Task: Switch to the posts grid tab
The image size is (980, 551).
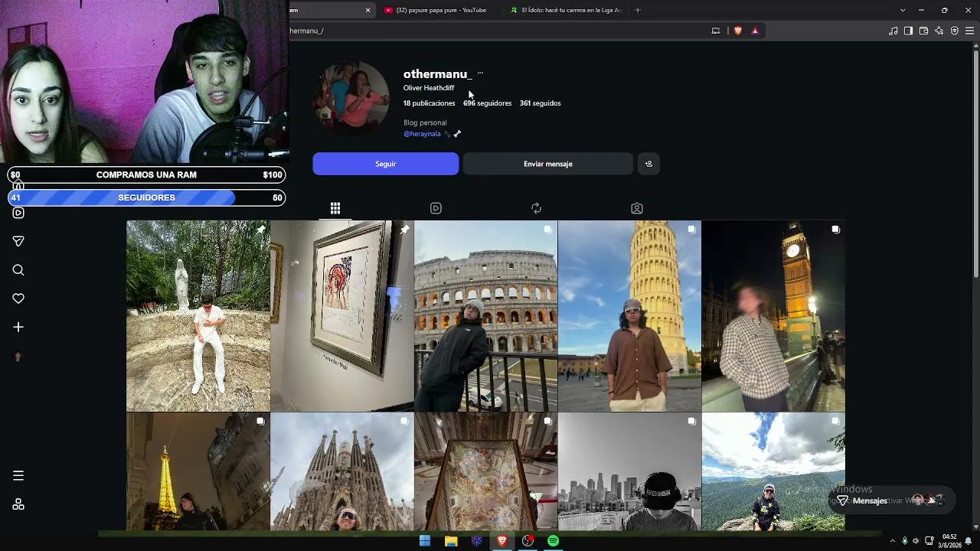Action: coord(335,208)
